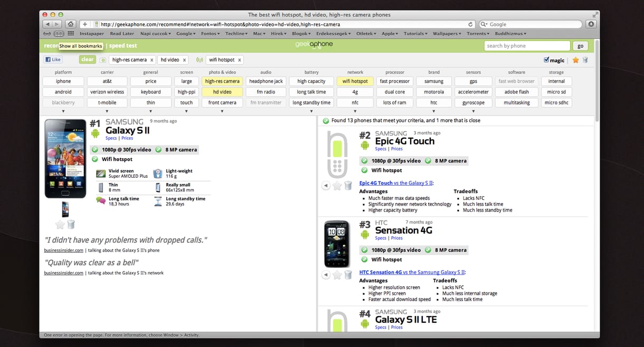This screenshot has height=347, width=644.
Task: Enter full screen via window corner arrows
Action: pos(594,15)
